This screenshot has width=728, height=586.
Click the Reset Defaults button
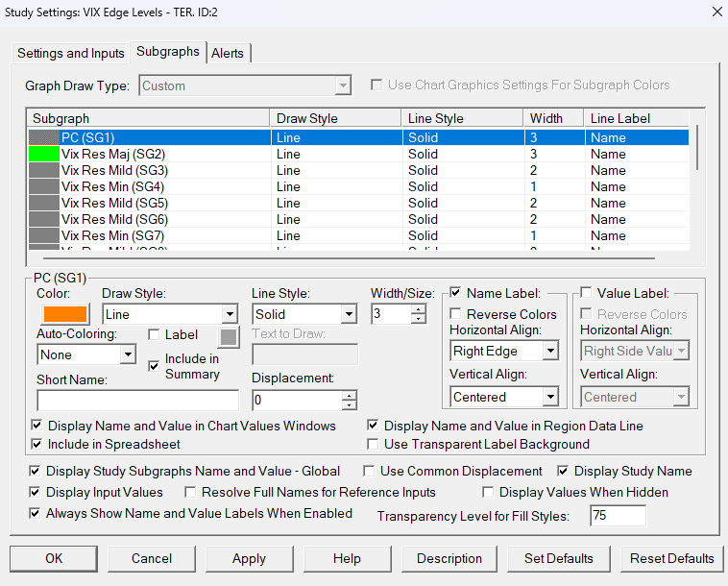point(672,558)
